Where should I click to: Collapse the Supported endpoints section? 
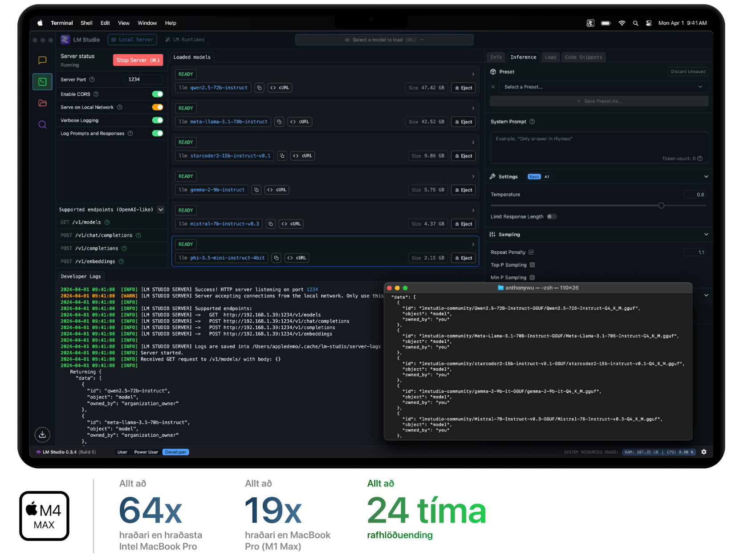pos(161,210)
